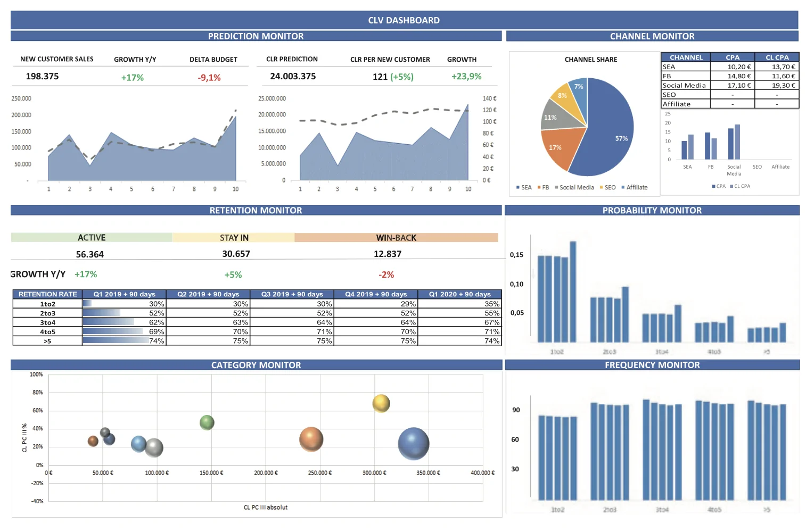Click the CLR PREDICTION label
This screenshot has width=806, height=532.
292,59
